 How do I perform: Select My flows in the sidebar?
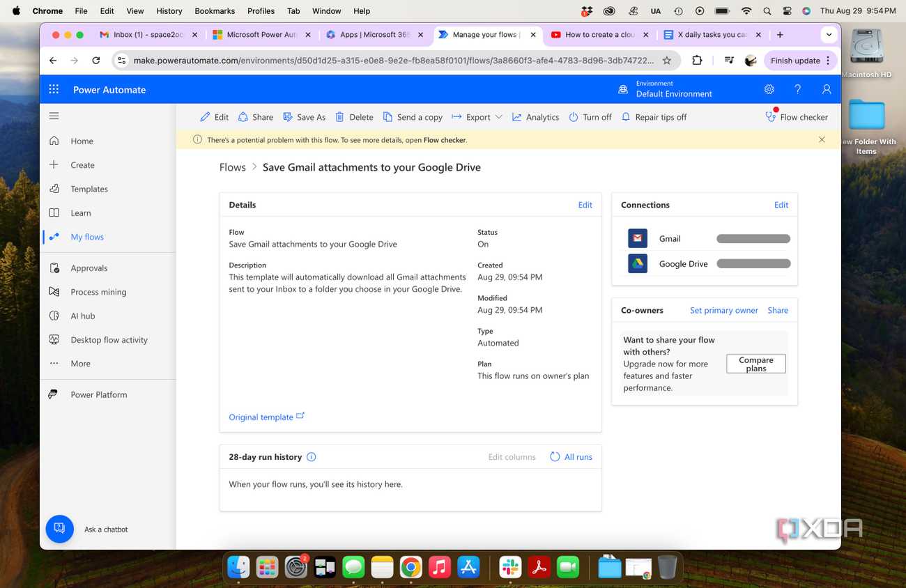click(x=87, y=237)
